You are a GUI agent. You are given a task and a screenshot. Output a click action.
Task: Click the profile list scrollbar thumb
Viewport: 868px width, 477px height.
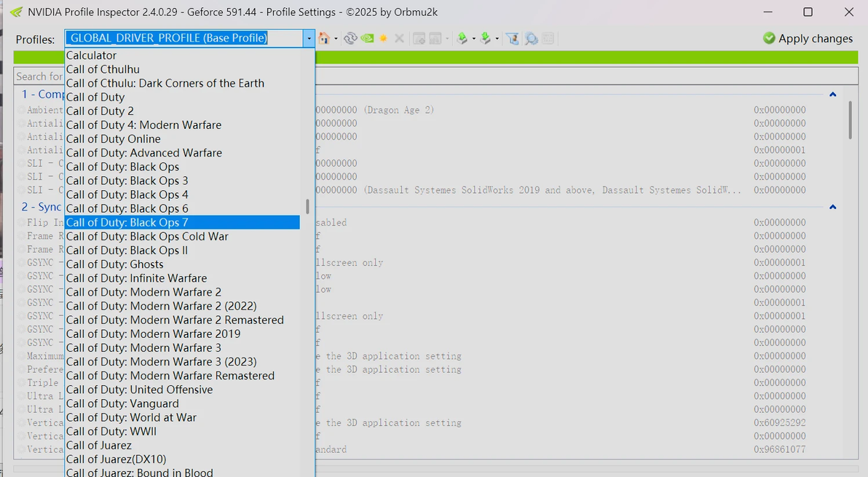point(307,206)
